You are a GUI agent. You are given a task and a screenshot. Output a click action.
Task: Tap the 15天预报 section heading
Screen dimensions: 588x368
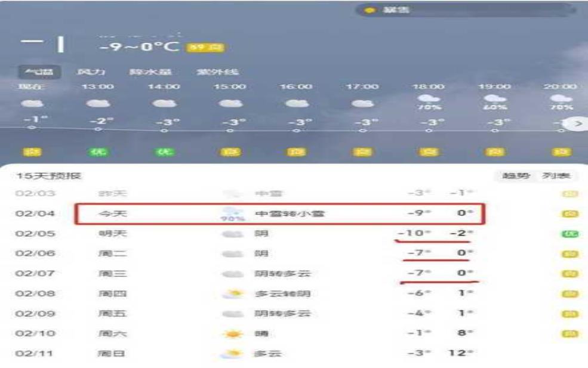click(48, 175)
